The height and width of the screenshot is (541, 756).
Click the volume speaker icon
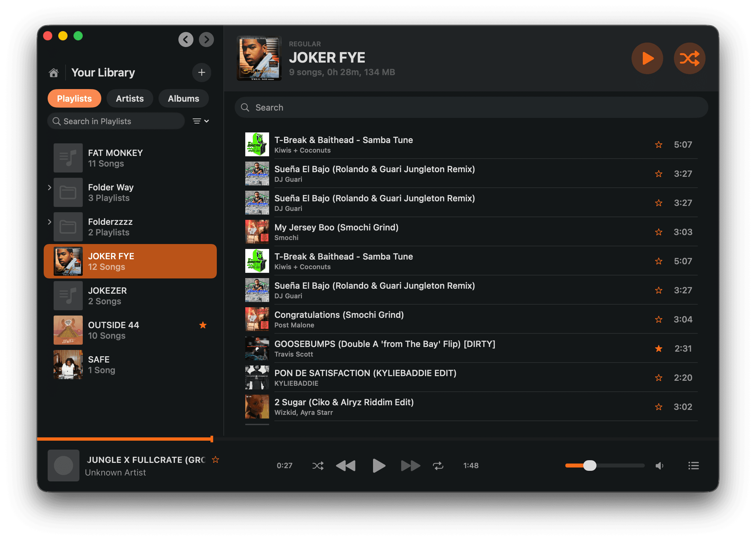pyautogui.click(x=660, y=466)
